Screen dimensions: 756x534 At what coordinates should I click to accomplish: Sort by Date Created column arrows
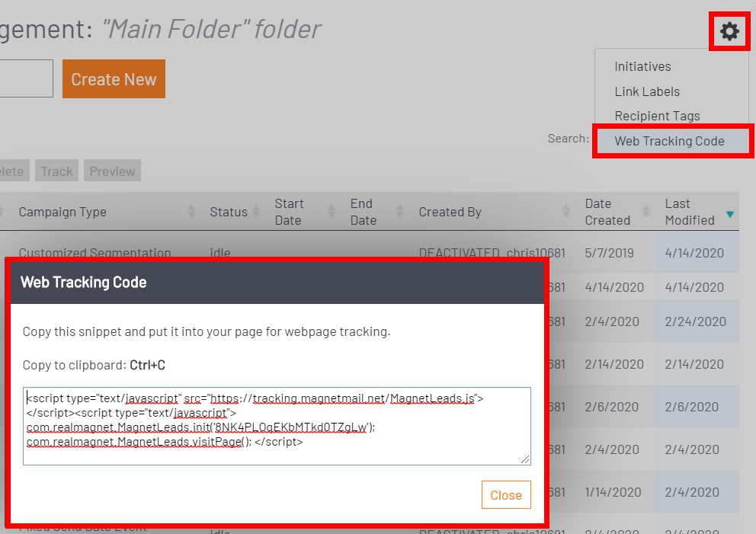pos(646,211)
